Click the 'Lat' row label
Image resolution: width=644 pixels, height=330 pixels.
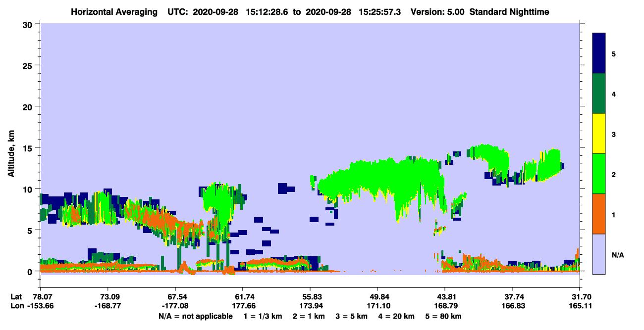coord(16,297)
